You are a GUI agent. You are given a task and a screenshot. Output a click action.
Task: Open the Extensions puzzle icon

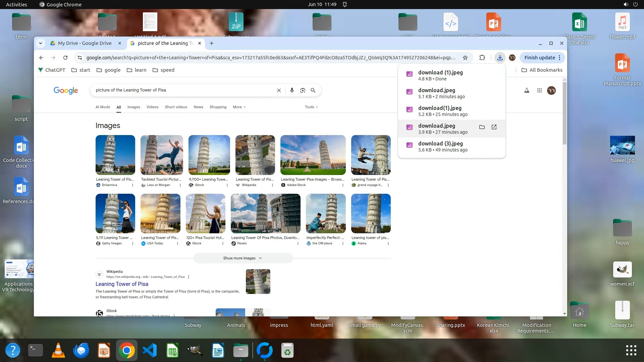(482, 58)
